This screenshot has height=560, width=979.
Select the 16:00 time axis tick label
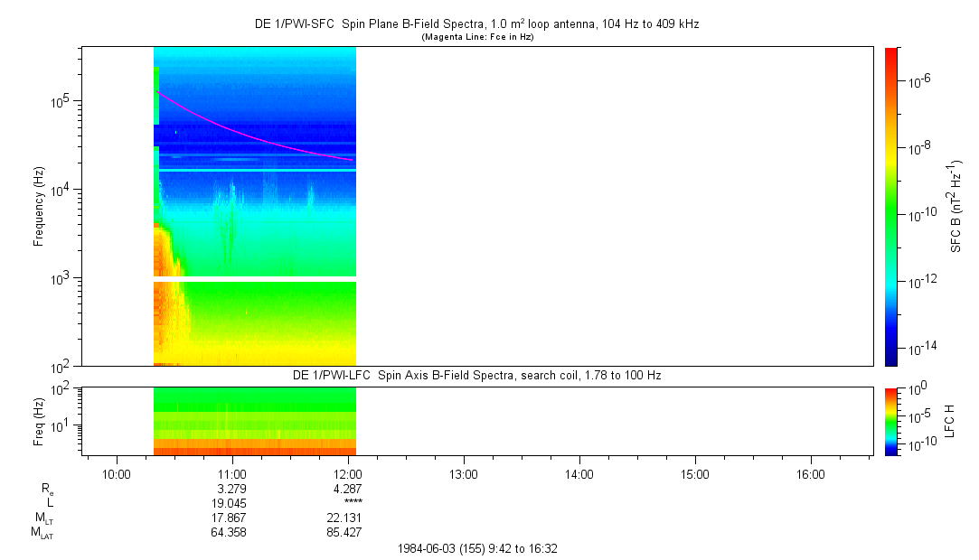pyautogui.click(x=810, y=473)
